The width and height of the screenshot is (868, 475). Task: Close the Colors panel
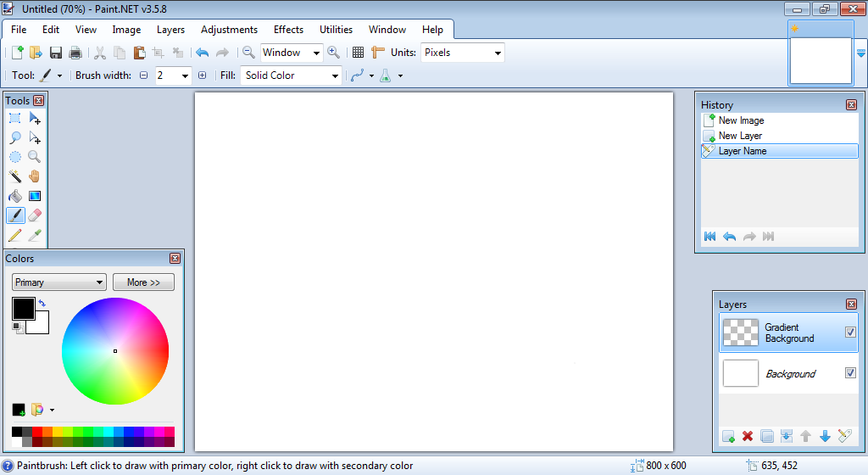[175, 259]
